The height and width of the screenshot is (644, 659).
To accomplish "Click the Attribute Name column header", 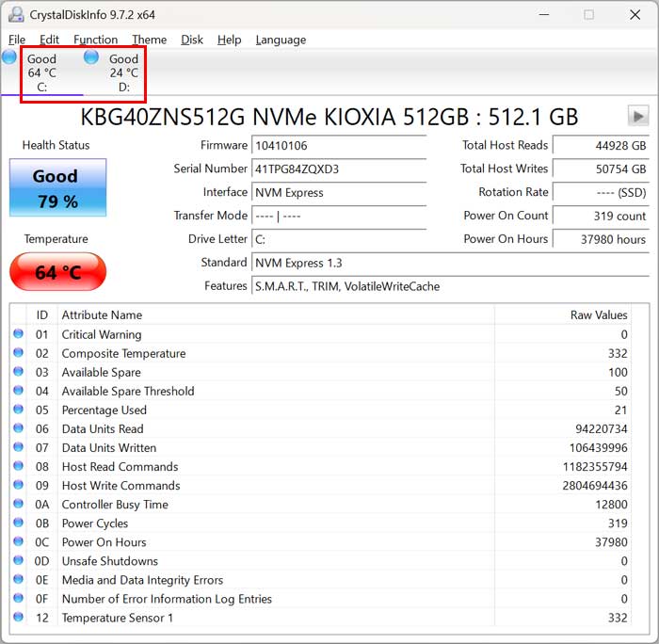I will (x=276, y=314).
